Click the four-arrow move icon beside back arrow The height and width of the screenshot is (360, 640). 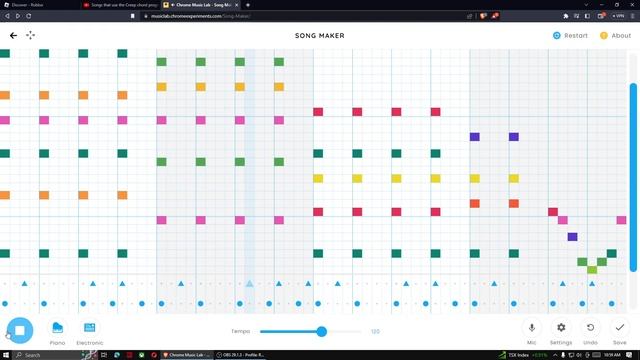pyautogui.click(x=31, y=35)
